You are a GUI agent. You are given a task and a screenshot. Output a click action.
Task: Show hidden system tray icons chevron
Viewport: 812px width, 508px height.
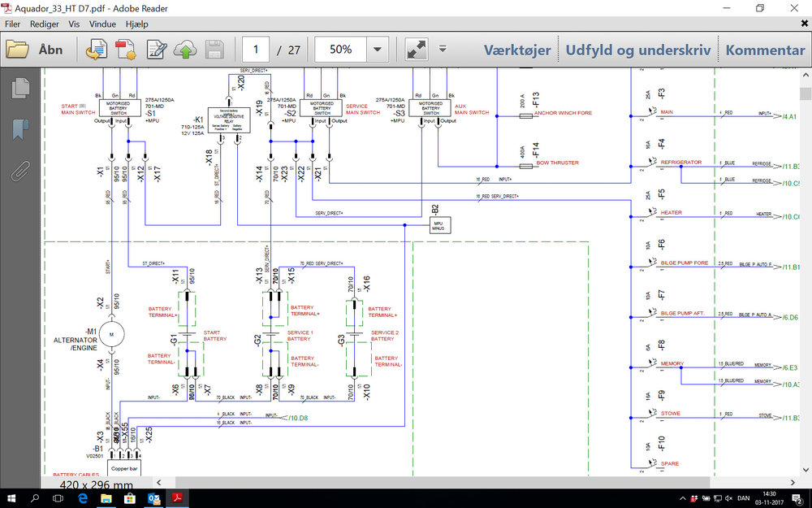point(683,499)
